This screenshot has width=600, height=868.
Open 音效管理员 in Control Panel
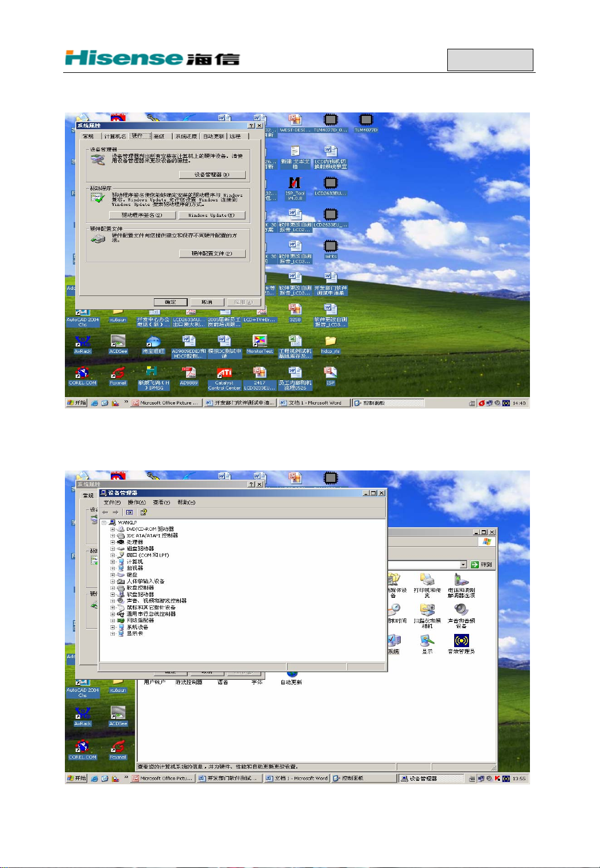tap(461, 644)
